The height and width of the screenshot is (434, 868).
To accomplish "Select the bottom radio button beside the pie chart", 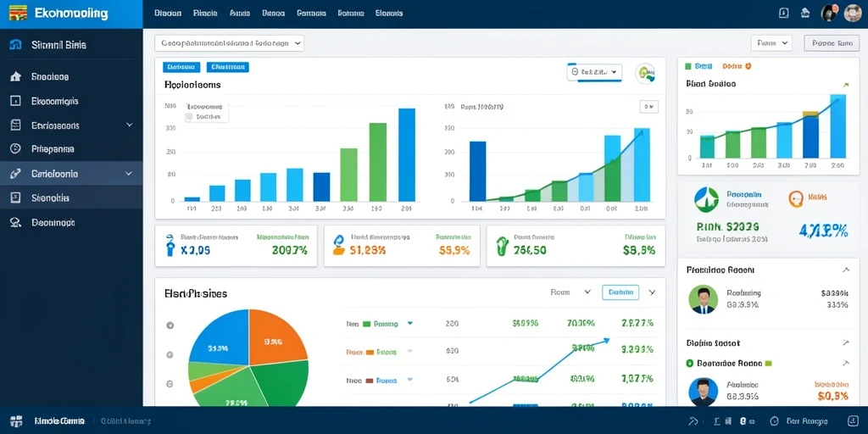I will pyautogui.click(x=170, y=383).
